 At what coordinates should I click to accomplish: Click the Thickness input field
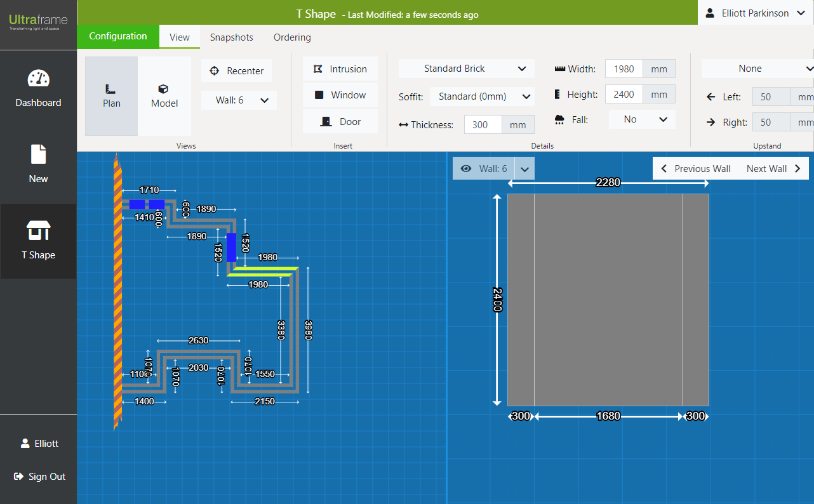pyautogui.click(x=483, y=125)
